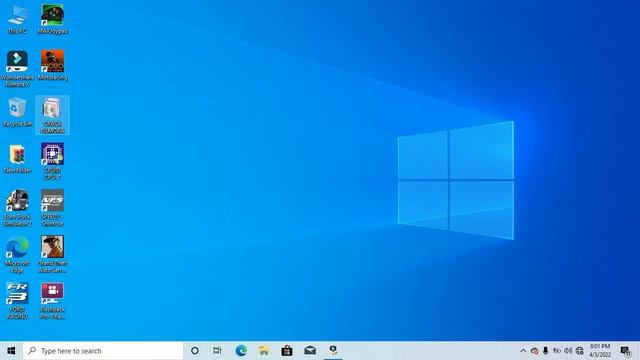Click the red cloud sync tray icon
640x360 pixels.
(534, 351)
